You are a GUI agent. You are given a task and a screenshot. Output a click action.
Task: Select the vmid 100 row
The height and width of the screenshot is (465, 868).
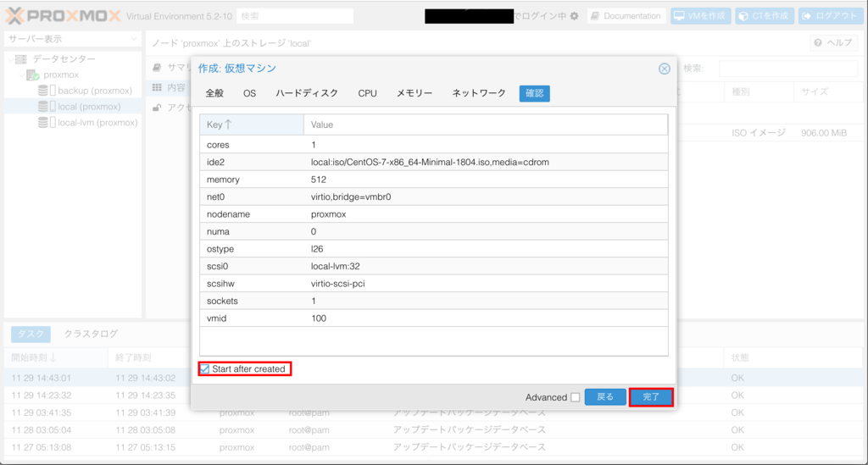click(434, 318)
